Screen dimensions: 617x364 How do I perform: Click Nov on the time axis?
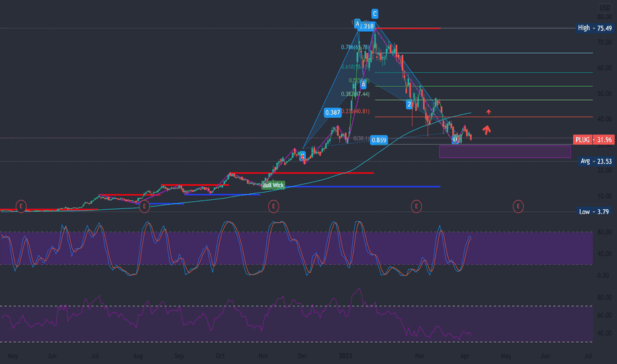tap(263, 356)
